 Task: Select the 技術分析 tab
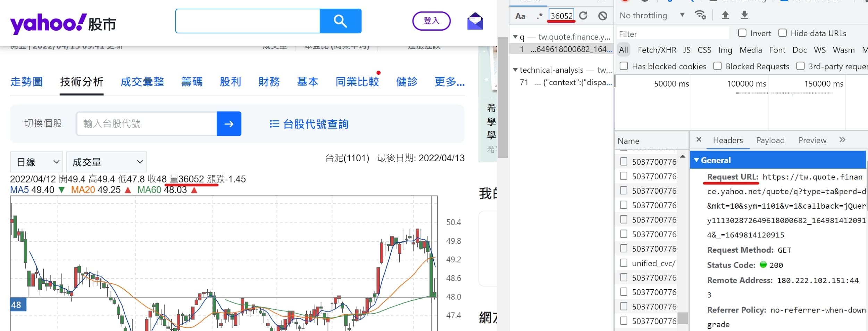[x=82, y=82]
